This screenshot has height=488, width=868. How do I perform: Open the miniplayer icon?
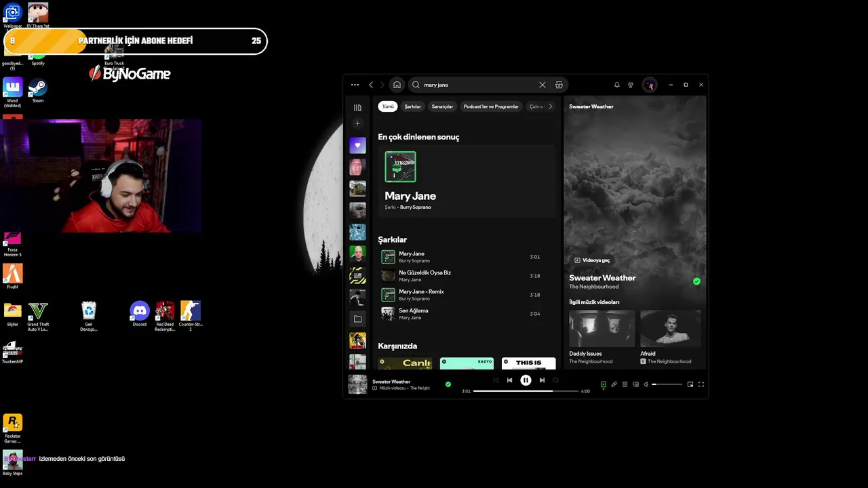[690, 384]
